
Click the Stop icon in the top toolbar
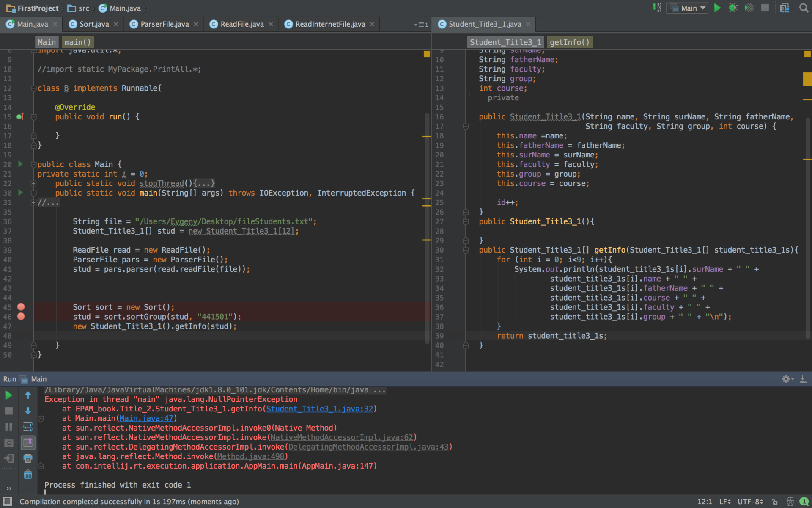click(765, 8)
